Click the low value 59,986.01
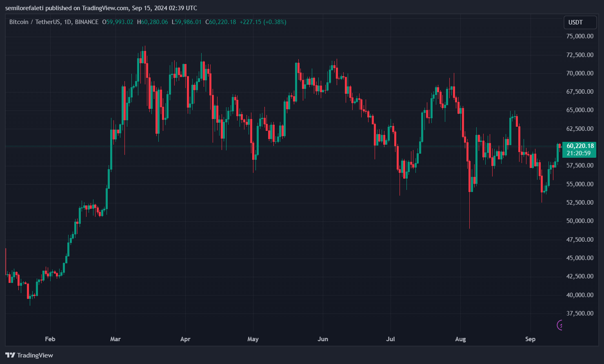Image resolution: width=604 pixels, height=364 pixels. [188, 22]
